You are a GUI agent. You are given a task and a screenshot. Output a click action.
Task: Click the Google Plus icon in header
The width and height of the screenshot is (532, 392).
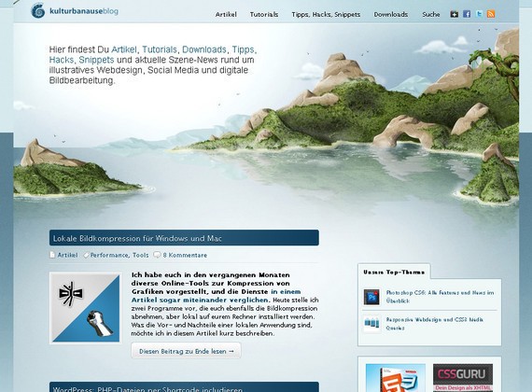pyautogui.click(x=454, y=14)
